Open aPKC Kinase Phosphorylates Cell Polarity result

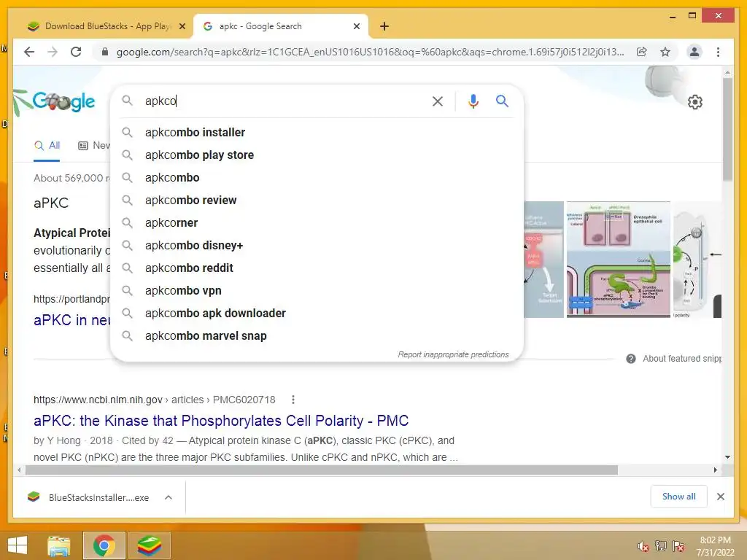pyautogui.click(x=221, y=421)
